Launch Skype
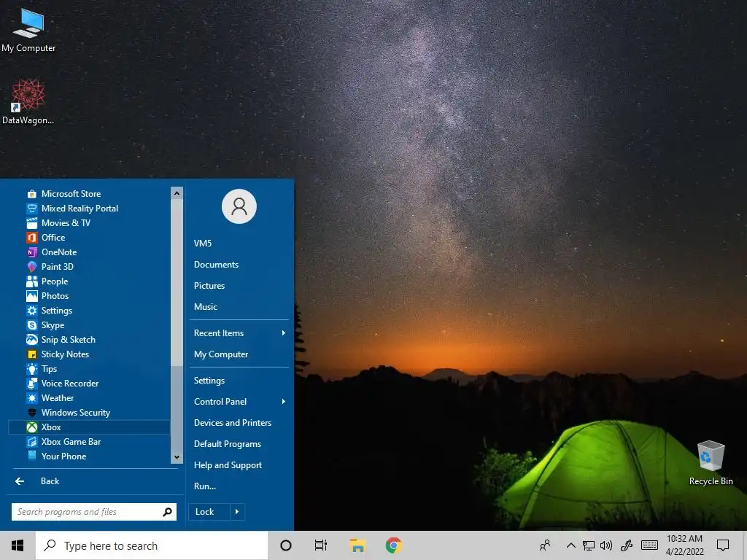Image resolution: width=747 pixels, height=560 pixels. [89, 324]
